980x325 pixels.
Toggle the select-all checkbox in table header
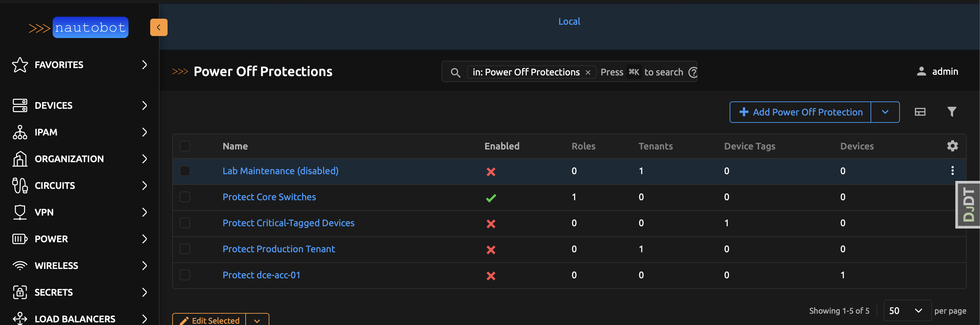coord(185,146)
